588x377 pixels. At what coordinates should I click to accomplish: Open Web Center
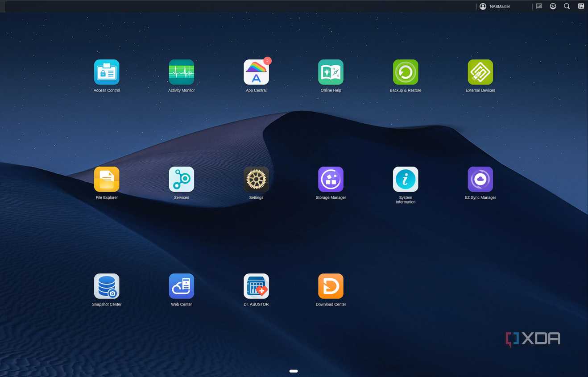coord(182,286)
